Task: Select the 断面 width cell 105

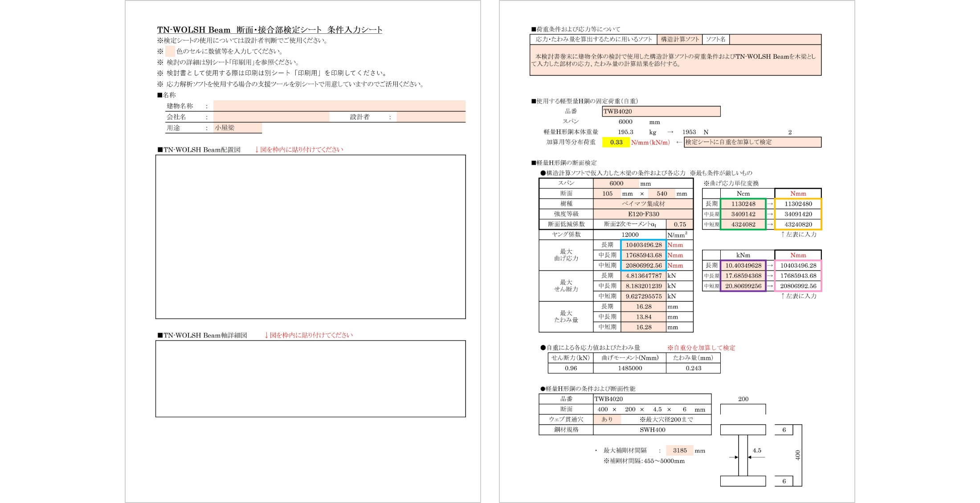Action: click(x=607, y=194)
